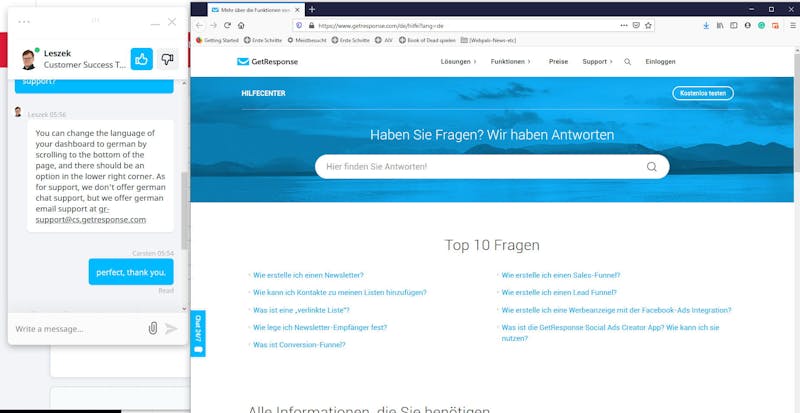This screenshot has width=800, height=413.
Task: Expand the Lösungen menu
Action: [458, 62]
